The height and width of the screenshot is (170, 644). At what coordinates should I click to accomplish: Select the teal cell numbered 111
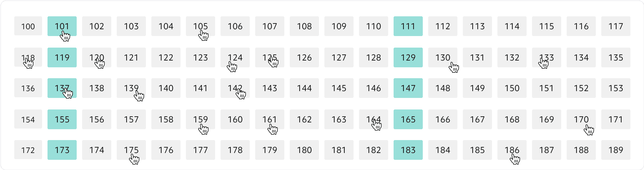click(408, 26)
